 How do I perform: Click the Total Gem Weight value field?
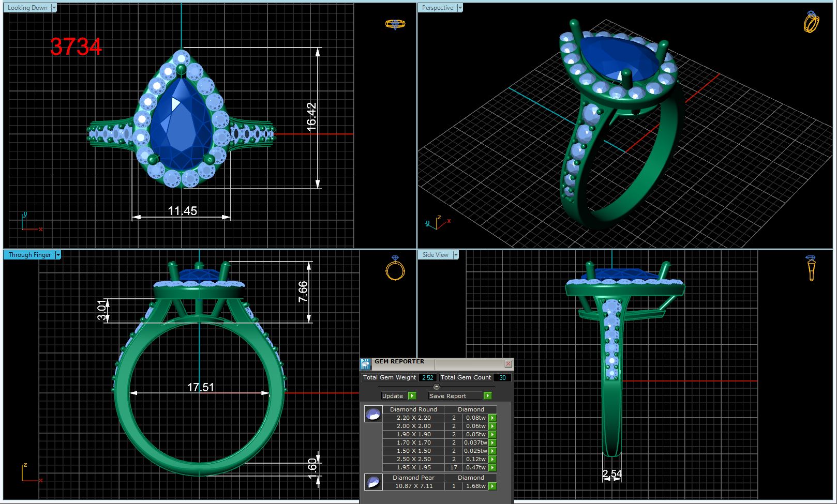coord(428,378)
